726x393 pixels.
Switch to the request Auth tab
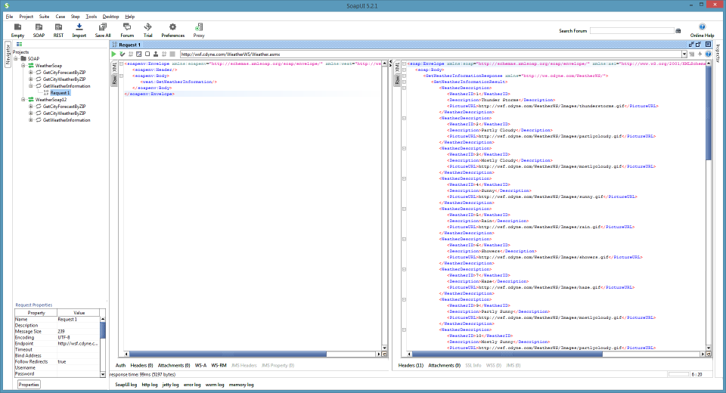pyautogui.click(x=120, y=365)
